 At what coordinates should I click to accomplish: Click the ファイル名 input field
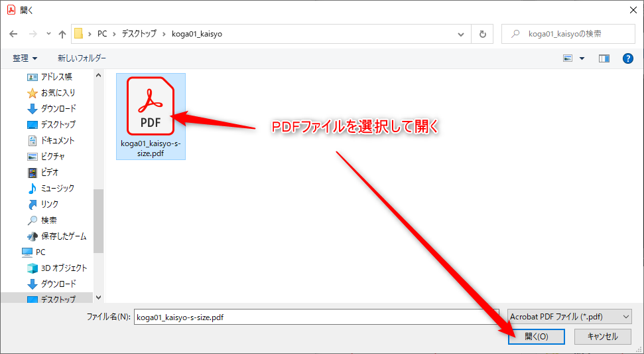[316, 317]
